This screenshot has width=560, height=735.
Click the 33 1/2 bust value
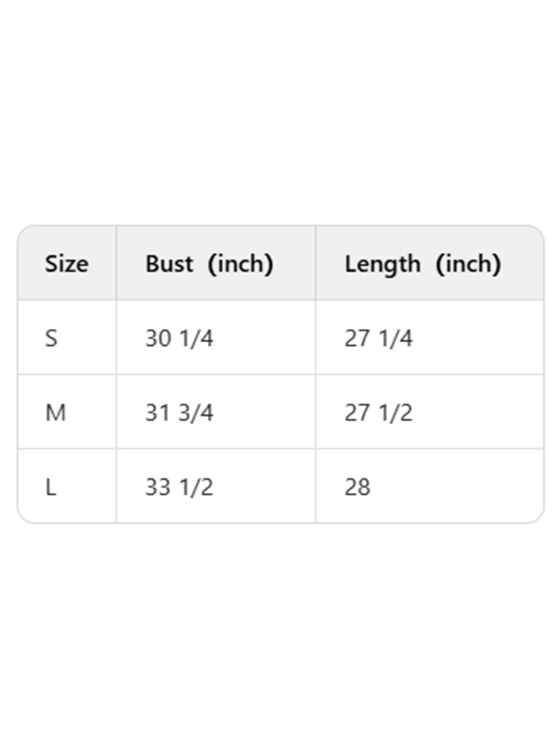point(178,487)
